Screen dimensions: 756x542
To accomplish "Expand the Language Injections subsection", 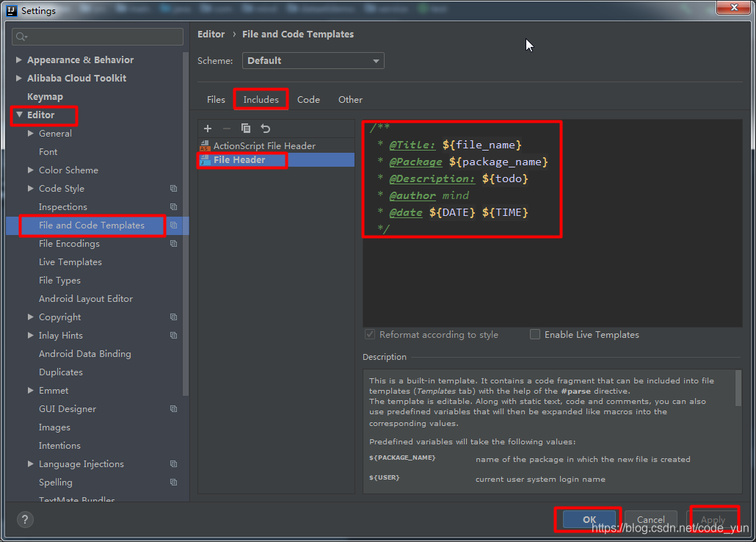I will coord(30,464).
